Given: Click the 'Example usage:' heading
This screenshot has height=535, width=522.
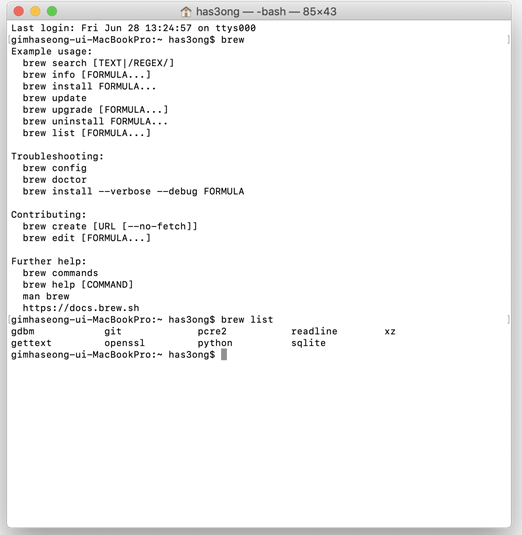Looking at the screenshot, I should coord(52,52).
